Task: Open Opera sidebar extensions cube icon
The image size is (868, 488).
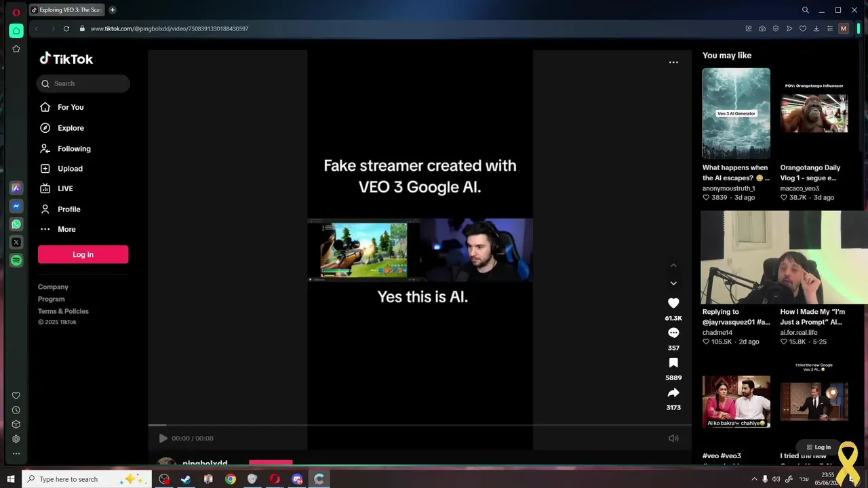Action: coord(16,425)
